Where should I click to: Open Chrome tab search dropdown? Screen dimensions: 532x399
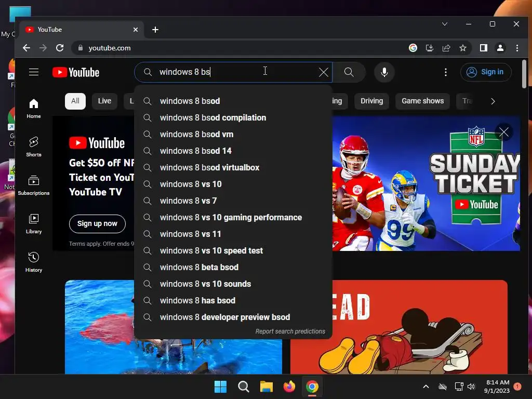[x=445, y=24]
